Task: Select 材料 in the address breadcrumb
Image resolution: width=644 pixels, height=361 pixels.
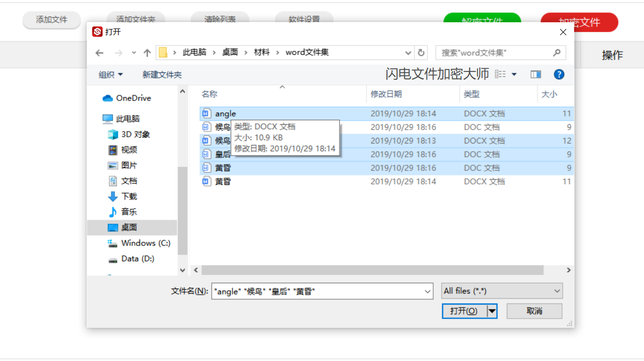Action: (x=262, y=52)
